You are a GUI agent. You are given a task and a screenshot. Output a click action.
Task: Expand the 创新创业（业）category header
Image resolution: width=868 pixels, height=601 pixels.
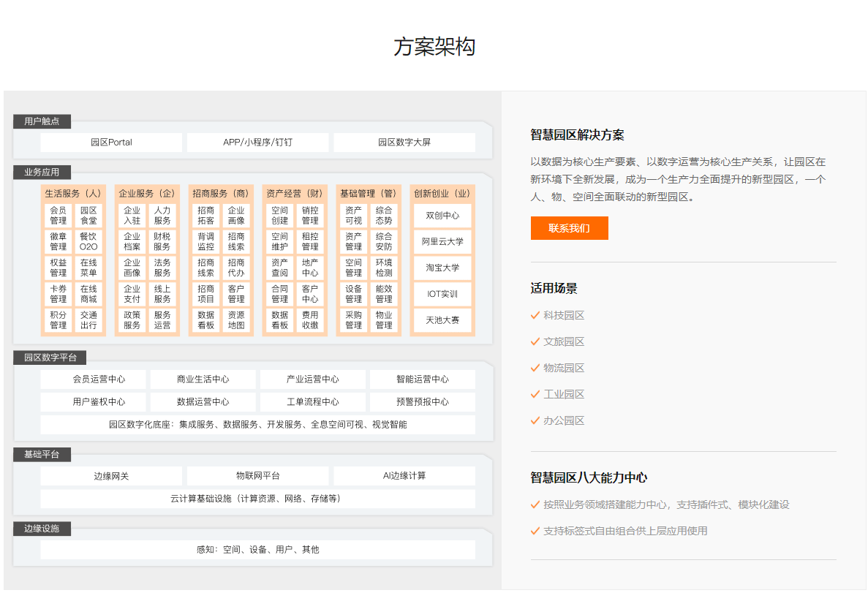coord(442,193)
